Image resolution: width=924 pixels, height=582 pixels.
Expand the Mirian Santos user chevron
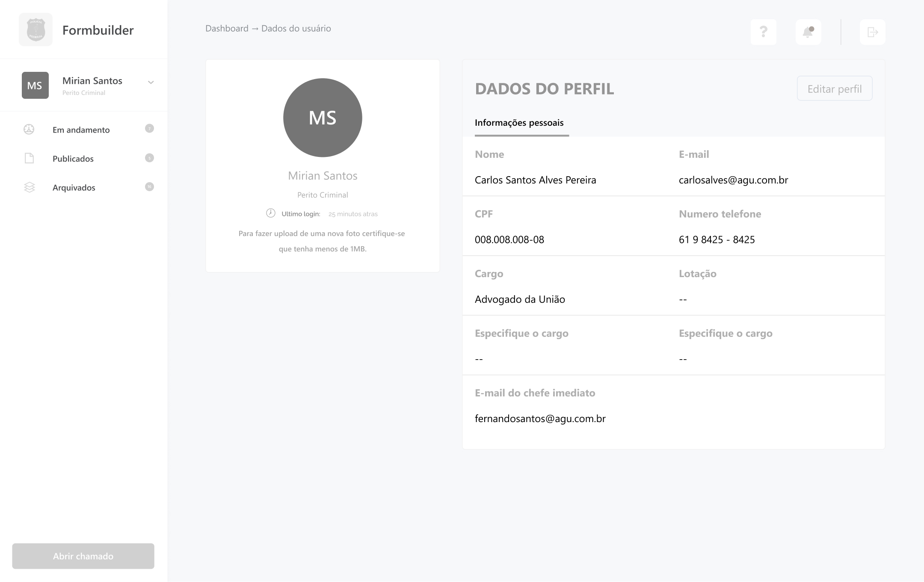click(x=151, y=82)
